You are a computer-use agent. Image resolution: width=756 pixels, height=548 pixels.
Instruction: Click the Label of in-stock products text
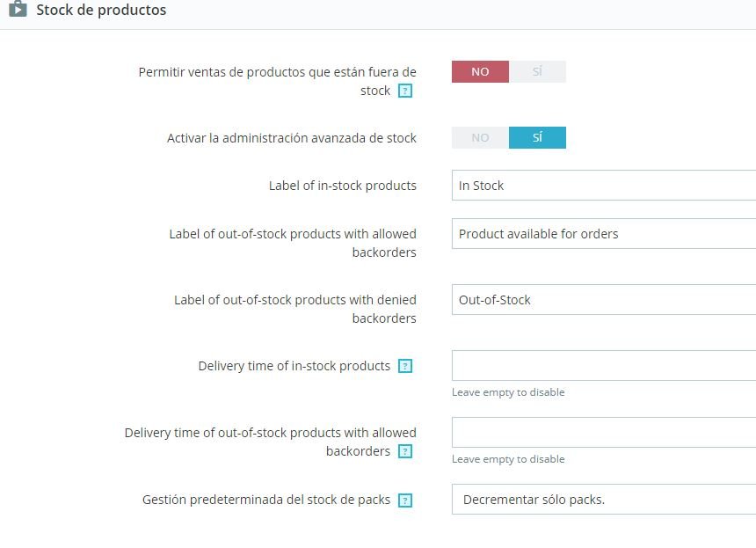pos(343,186)
